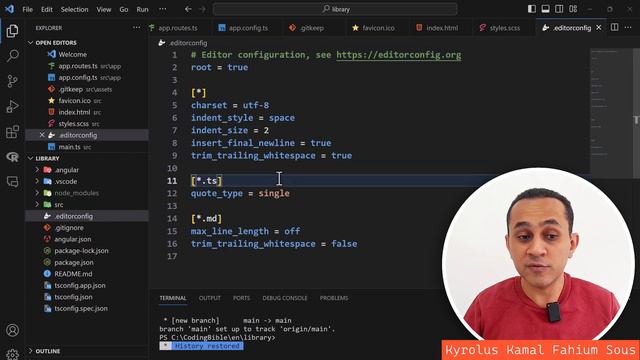The image size is (640, 360).
Task: Follow the https://editorconfig.org link
Action: click(x=399, y=55)
